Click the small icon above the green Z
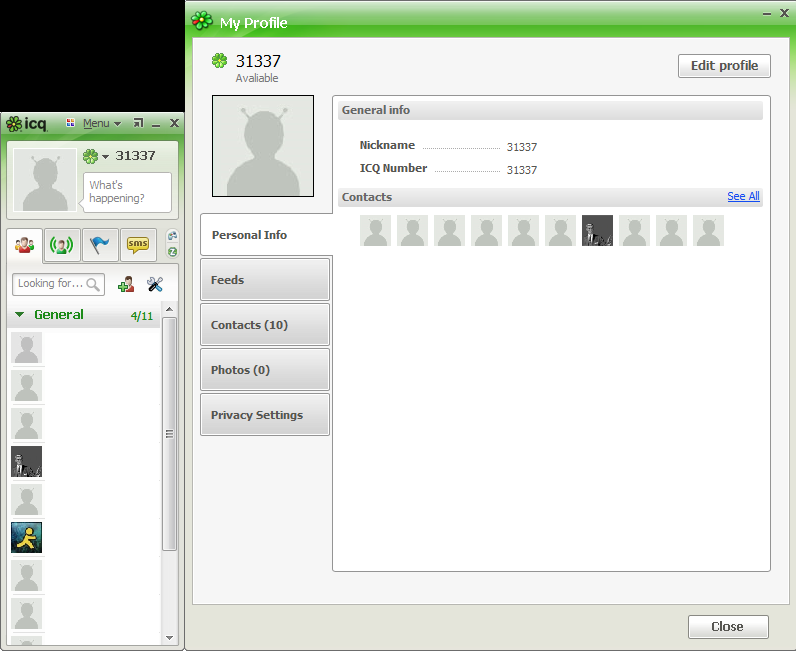This screenshot has width=796, height=651. [173, 236]
